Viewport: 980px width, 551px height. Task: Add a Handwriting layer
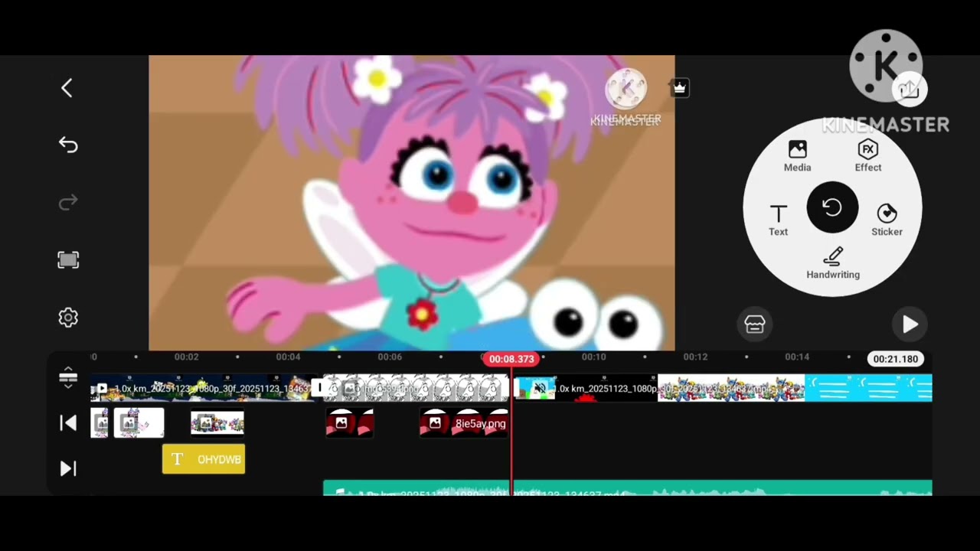[833, 263]
